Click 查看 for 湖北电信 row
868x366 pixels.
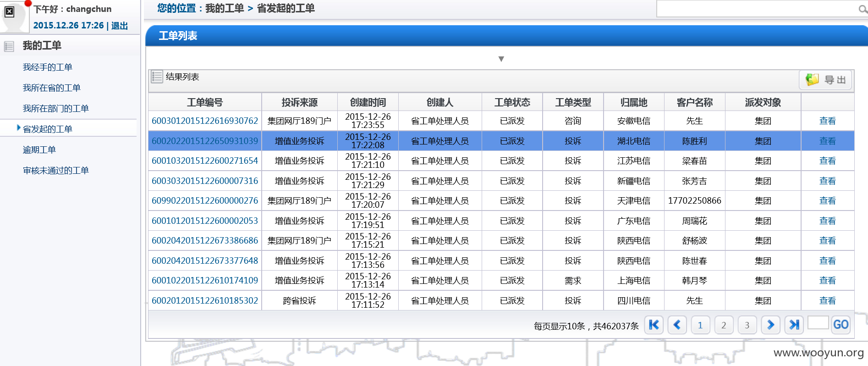pos(827,141)
